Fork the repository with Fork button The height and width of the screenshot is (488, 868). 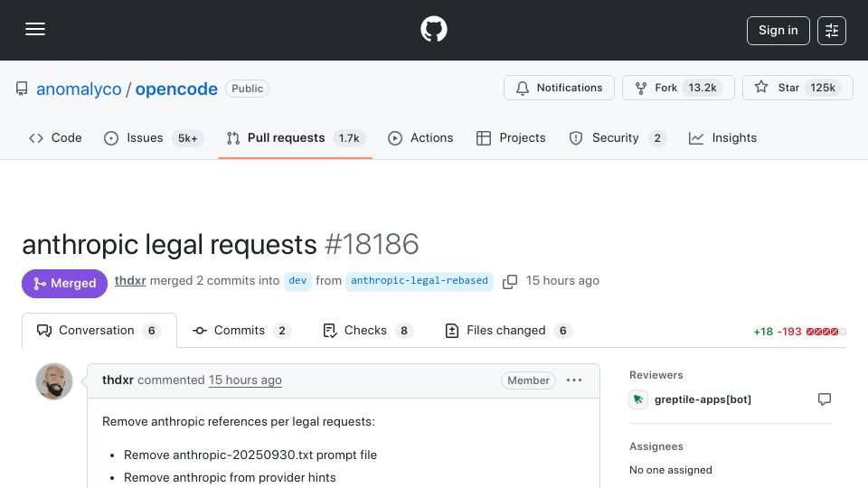click(678, 88)
